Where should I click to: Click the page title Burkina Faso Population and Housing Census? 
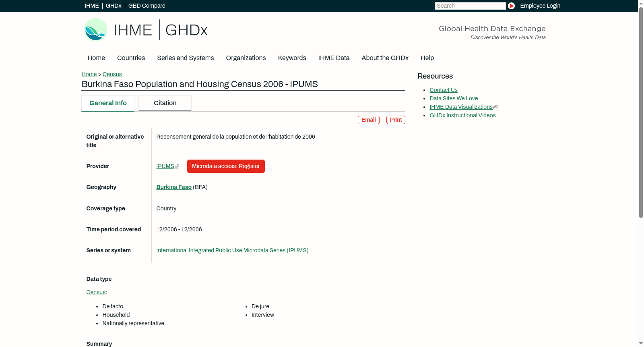(x=200, y=84)
